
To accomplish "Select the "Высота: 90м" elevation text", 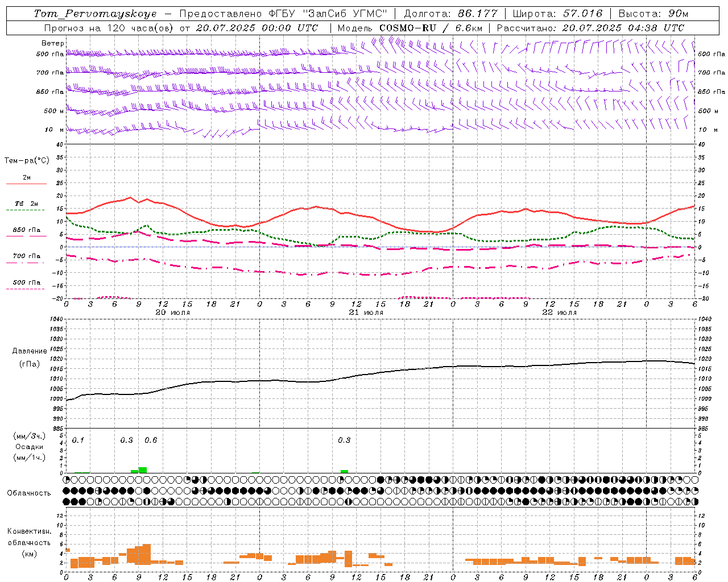I will coord(654,14).
